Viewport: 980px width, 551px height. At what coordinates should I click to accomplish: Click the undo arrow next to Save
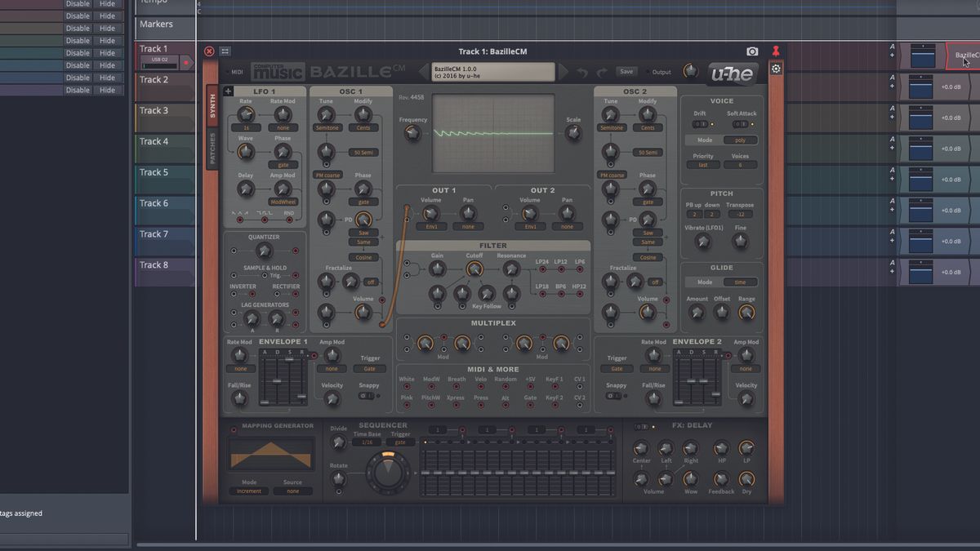(581, 71)
